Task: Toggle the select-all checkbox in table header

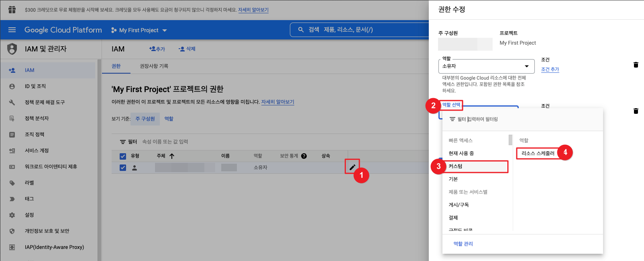Action: pos(123,156)
